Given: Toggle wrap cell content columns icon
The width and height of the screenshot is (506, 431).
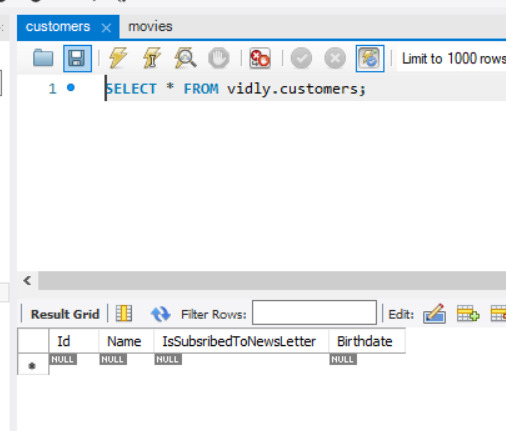Looking at the screenshot, I should 124,313.
